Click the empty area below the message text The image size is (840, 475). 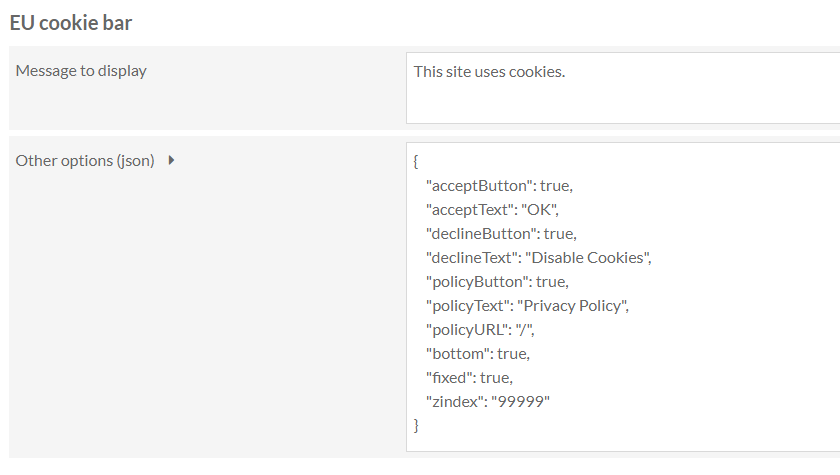[x=622, y=103]
